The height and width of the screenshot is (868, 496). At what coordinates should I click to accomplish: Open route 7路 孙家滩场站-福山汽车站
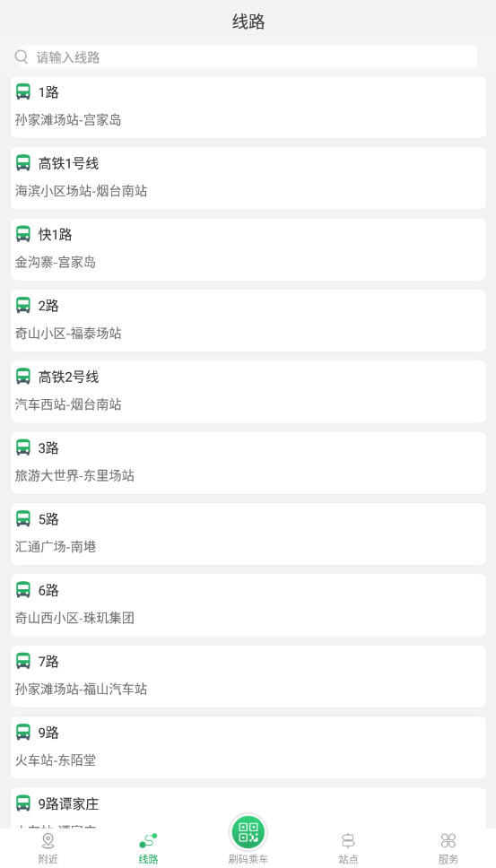coord(248,676)
